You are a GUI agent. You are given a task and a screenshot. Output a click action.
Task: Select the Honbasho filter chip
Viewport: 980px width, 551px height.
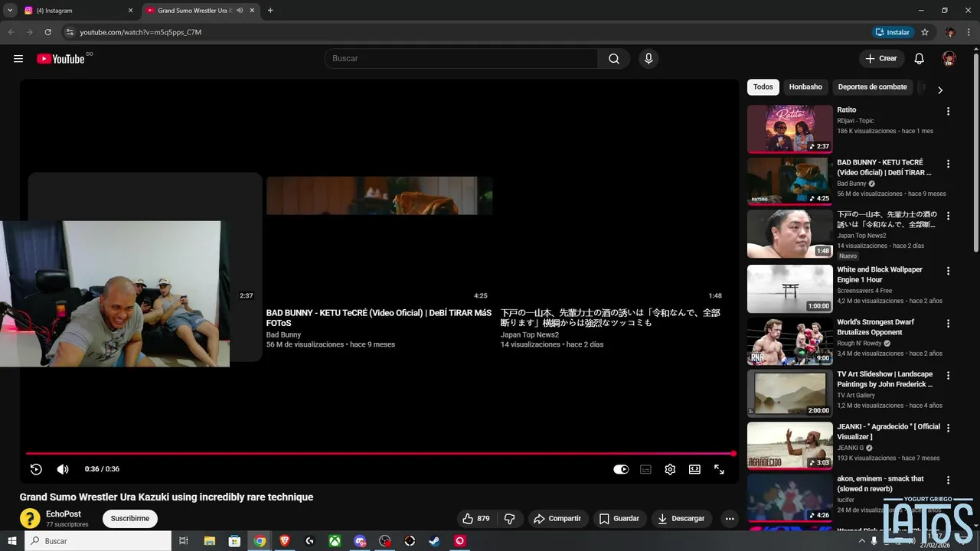point(805,87)
